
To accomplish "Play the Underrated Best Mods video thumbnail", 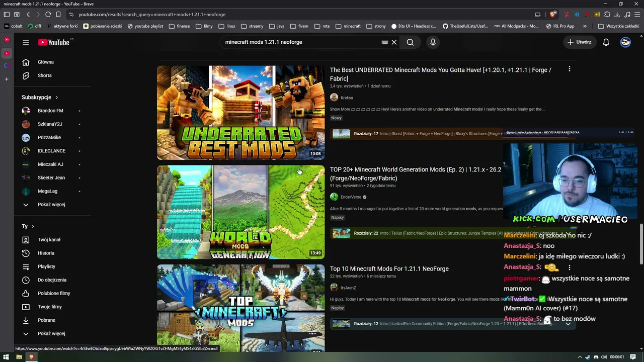I will [240, 113].
